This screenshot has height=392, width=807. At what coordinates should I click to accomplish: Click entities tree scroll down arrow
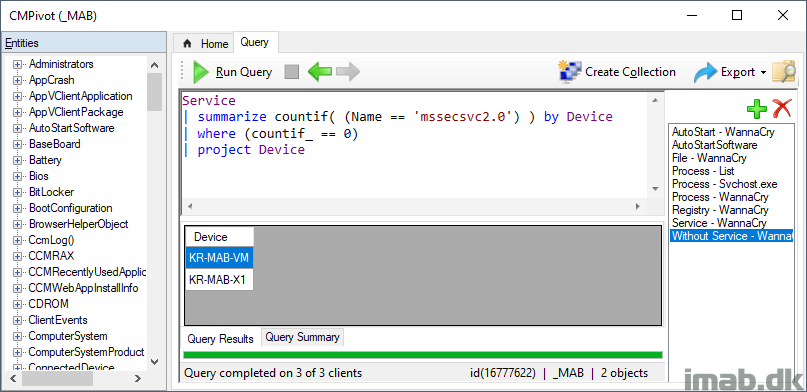tap(154, 362)
